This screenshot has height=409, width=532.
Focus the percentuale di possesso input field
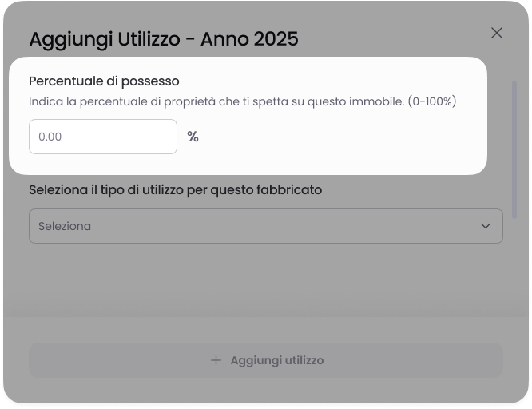point(103,137)
